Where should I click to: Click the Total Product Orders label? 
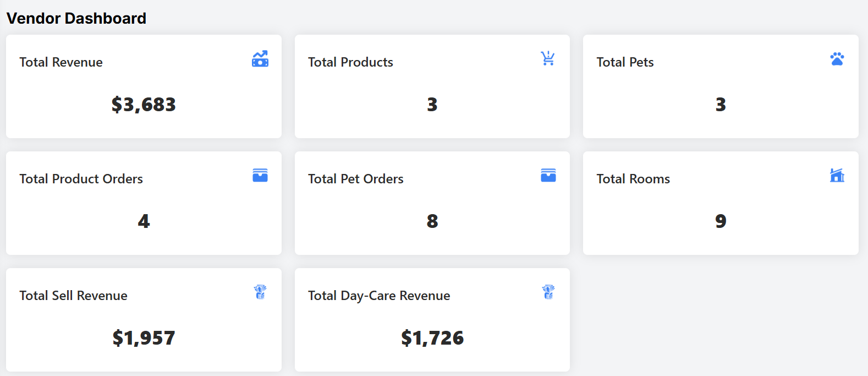coord(81,179)
